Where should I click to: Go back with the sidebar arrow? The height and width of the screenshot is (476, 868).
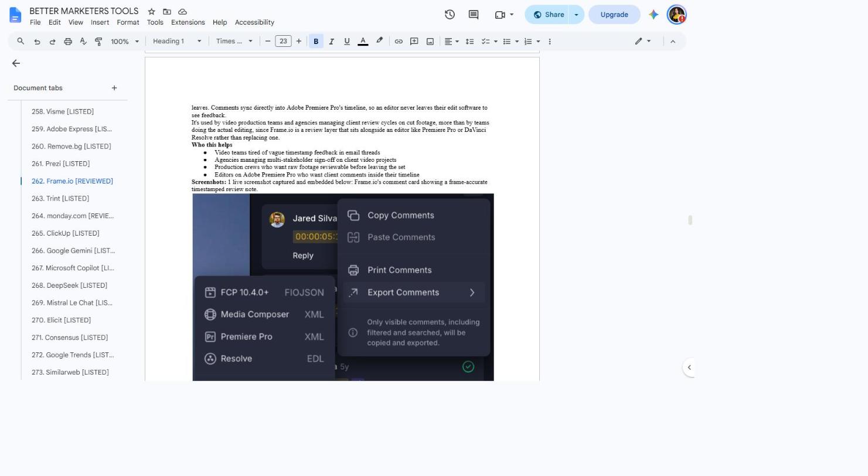point(16,63)
